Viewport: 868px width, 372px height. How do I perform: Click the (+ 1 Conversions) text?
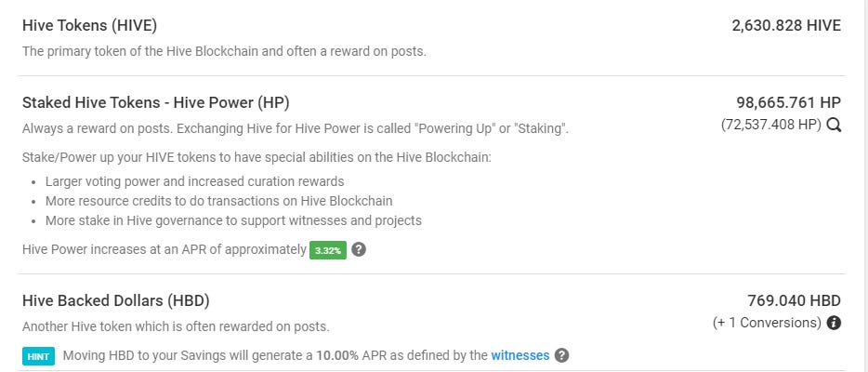pos(767,323)
